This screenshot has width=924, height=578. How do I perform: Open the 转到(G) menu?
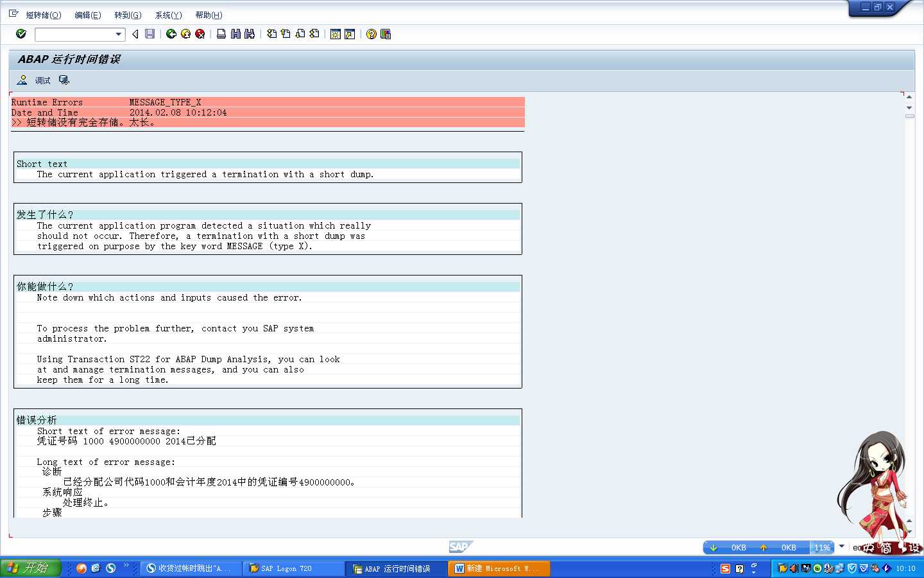point(128,15)
